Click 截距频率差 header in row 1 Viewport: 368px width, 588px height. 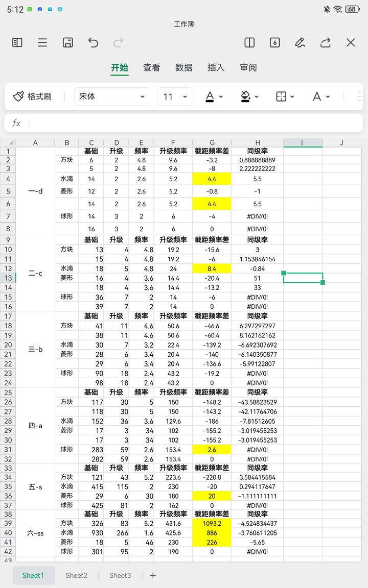click(212, 151)
